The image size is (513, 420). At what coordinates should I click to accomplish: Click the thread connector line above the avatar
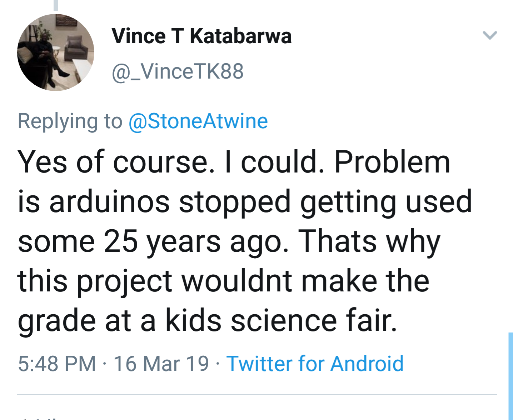tap(56, 5)
